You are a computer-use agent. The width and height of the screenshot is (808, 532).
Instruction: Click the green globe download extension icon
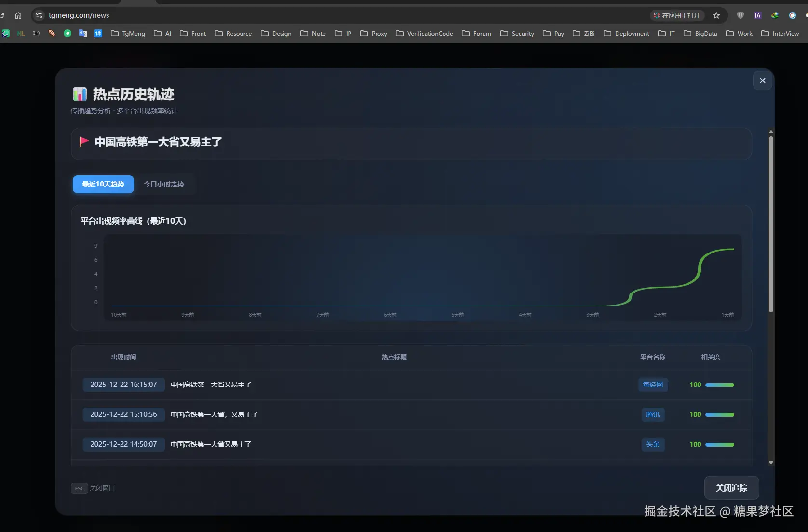[775, 15]
